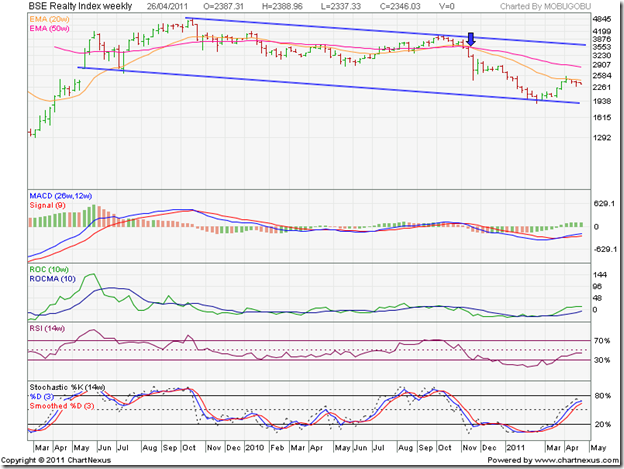Click the Smoothed %D (3) legend label

(62, 406)
